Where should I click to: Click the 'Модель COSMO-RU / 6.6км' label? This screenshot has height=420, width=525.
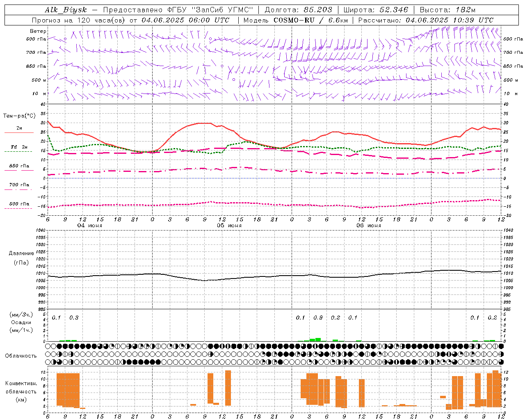[296, 20]
